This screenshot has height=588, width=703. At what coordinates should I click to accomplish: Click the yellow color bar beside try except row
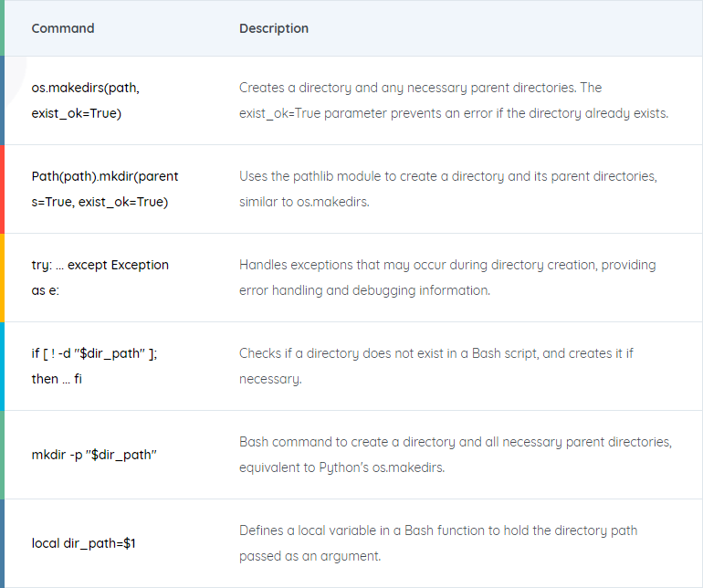[2, 278]
